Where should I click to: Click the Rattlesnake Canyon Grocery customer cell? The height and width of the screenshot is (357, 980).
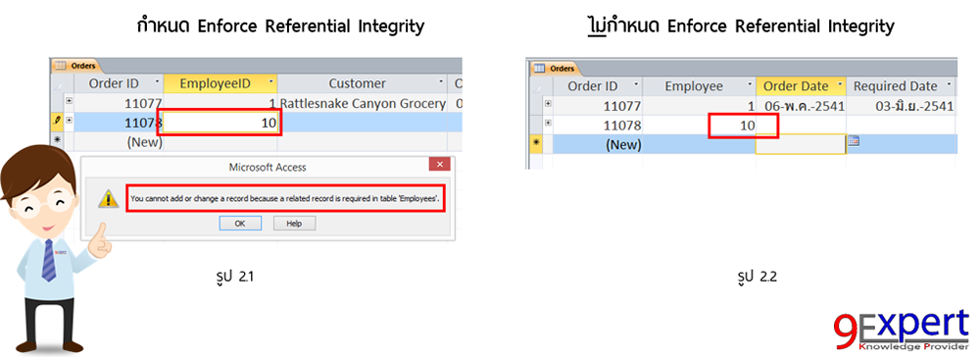click(x=363, y=103)
